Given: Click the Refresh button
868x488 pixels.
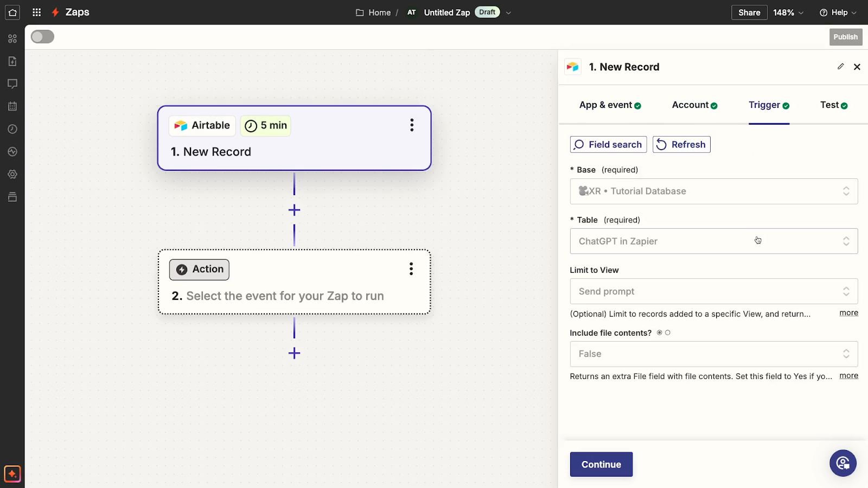Looking at the screenshot, I should pos(681,144).
